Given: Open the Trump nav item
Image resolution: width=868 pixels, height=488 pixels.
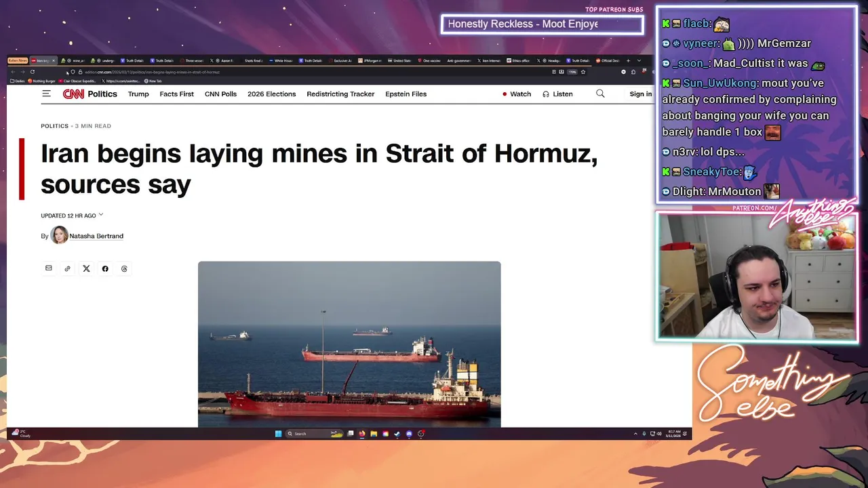Looking at the screenshot, I should [138, 94].
